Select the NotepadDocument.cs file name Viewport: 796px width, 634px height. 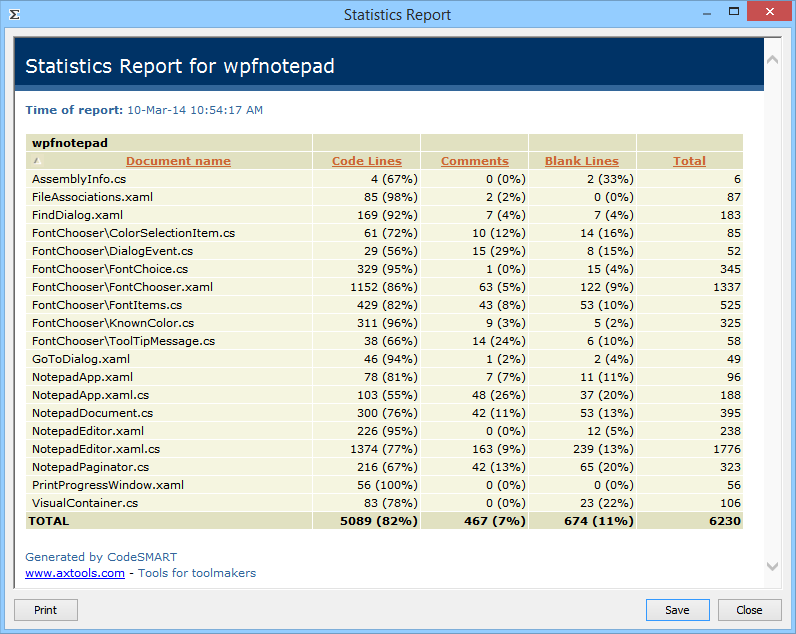pos(92,413)
